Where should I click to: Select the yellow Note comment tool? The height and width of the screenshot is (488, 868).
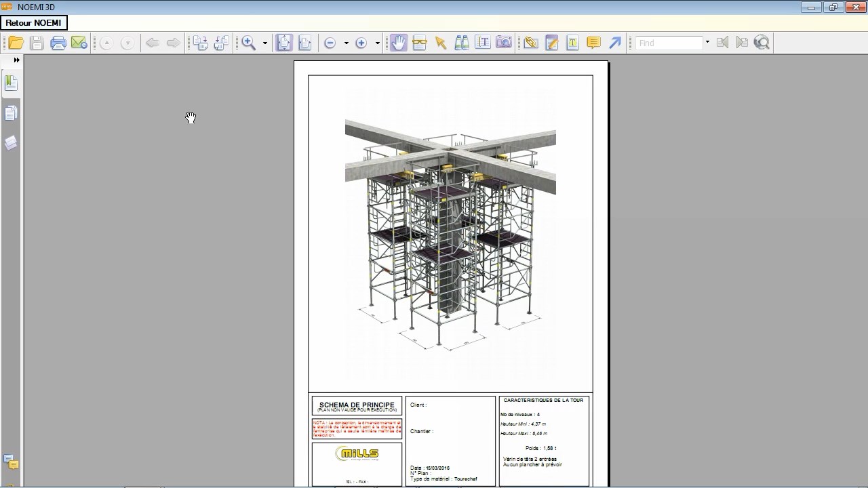(x=593, y=43)
